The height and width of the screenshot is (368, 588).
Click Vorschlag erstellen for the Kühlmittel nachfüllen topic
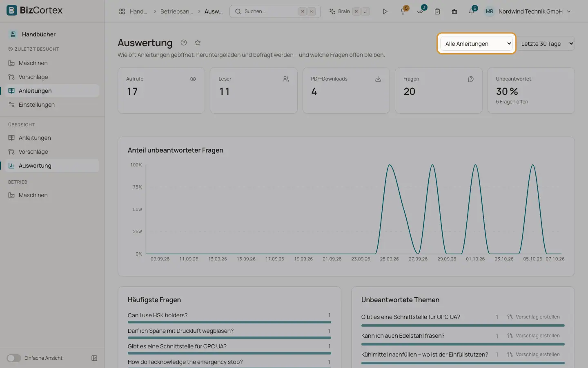pyautogui.click(x=534, y=355)
